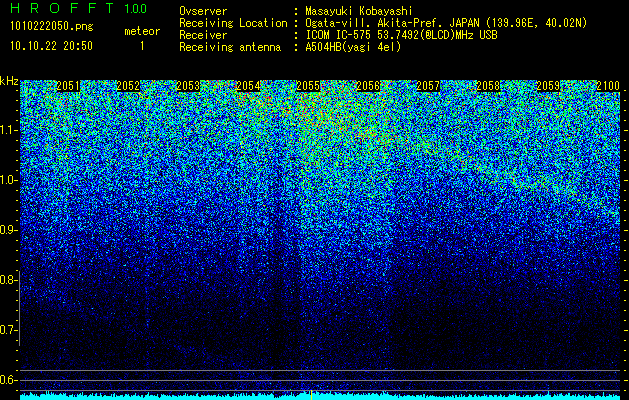The width and height of the screenshot is (629, 400).
Task: Click the 2051 time marker label
Action: click(68, 86)
